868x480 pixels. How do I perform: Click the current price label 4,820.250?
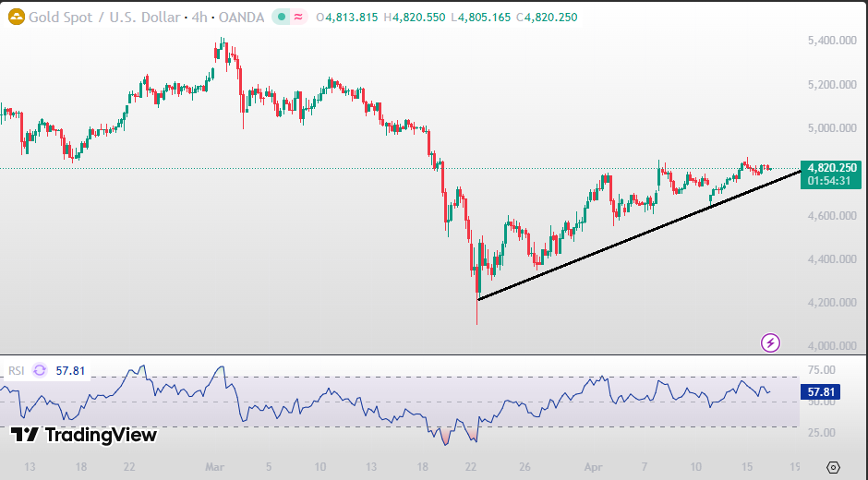[x=832, y=168]
